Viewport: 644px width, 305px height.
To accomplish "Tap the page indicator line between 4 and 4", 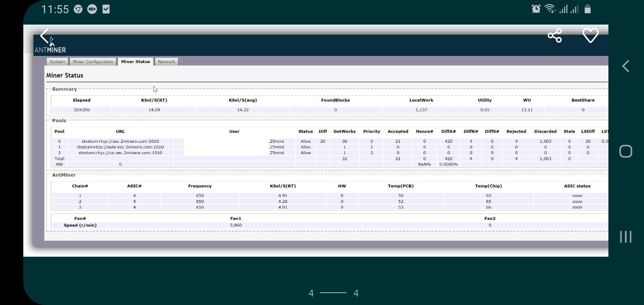I will pyautogui.click(x=333, y=293).
